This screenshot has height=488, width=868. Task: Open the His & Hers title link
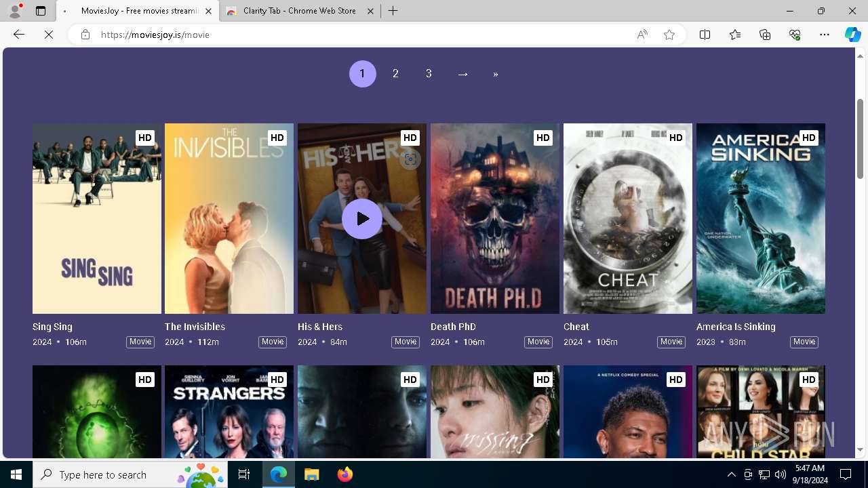(320, 327)
